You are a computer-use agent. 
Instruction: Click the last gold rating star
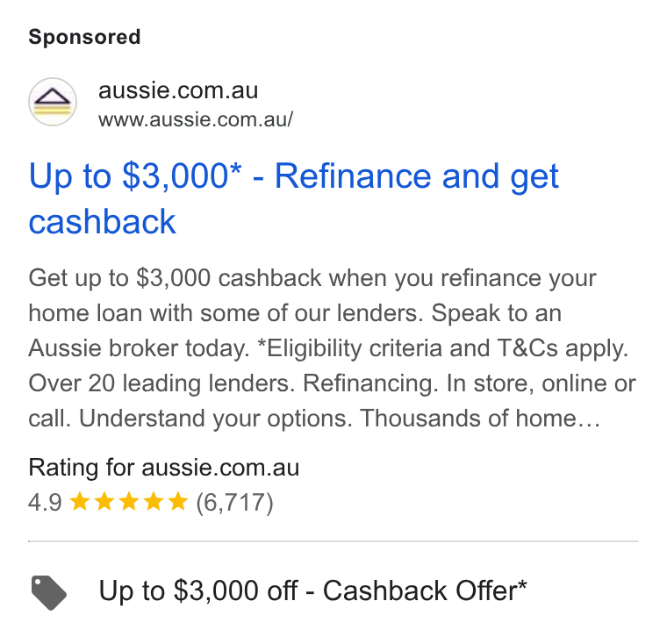[x=178, y=501]
